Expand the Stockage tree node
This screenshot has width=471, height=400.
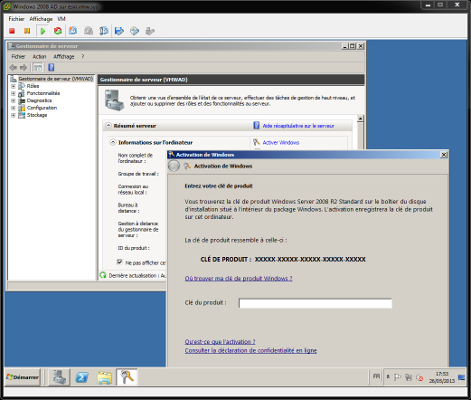pyautogui.click(x=13, y=115)
